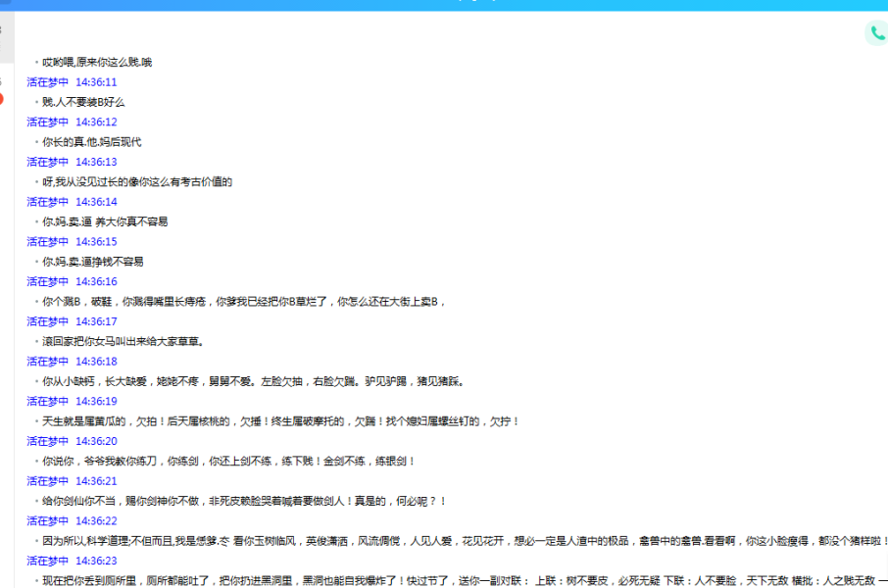Viewport: 888px width, 588px height.
Task: Click the red unread badge in left sidebar
Action: (2, 99)
